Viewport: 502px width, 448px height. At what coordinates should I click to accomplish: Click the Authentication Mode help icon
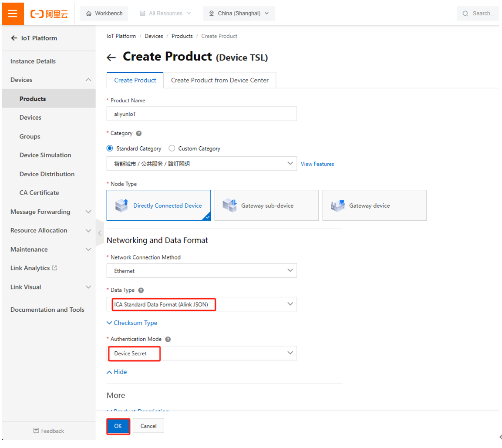168,339
